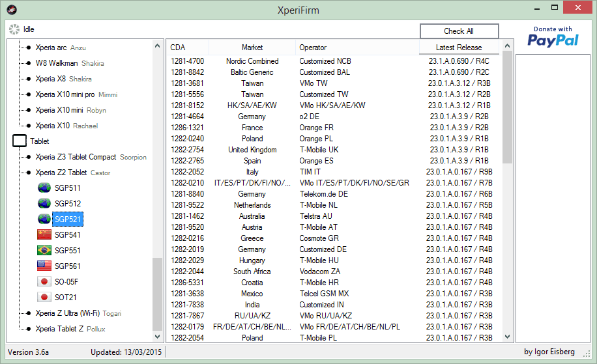Screen dimensions: 597x364
Task: Select the 1281-8152 HK/SA/AE/KW row
Action: click(x=334, y=105)
